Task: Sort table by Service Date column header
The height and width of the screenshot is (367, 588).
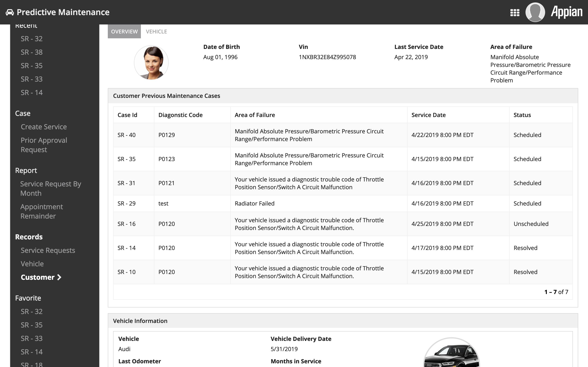Action: click(428, 115)
